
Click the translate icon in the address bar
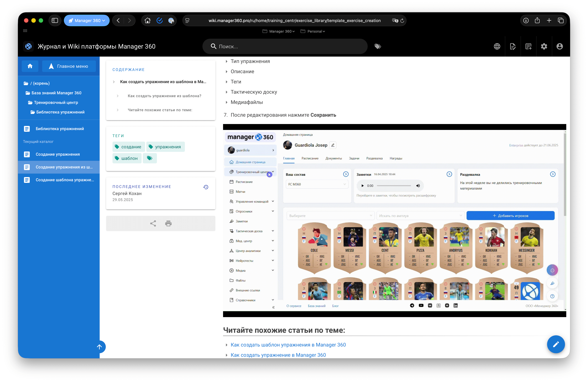click(395, 20)
